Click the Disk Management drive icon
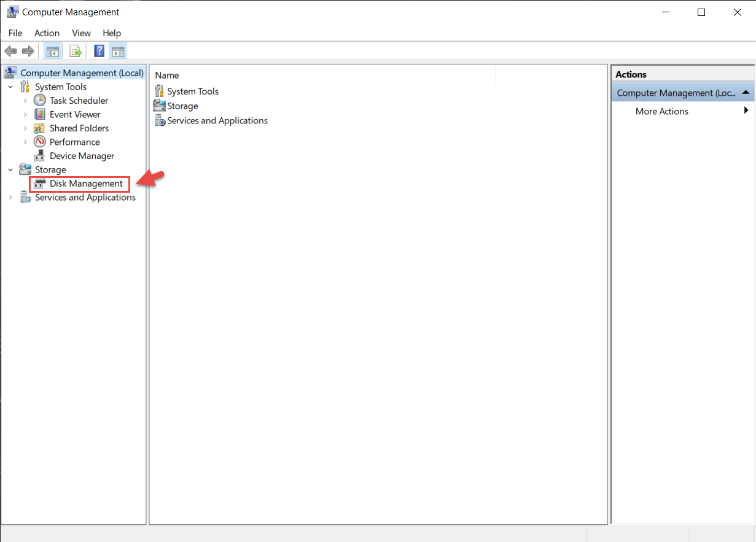 tap(40, 184)
